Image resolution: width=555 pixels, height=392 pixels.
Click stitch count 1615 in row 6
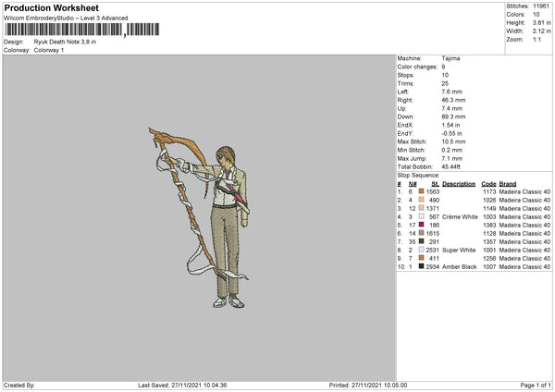pos(433,233)
